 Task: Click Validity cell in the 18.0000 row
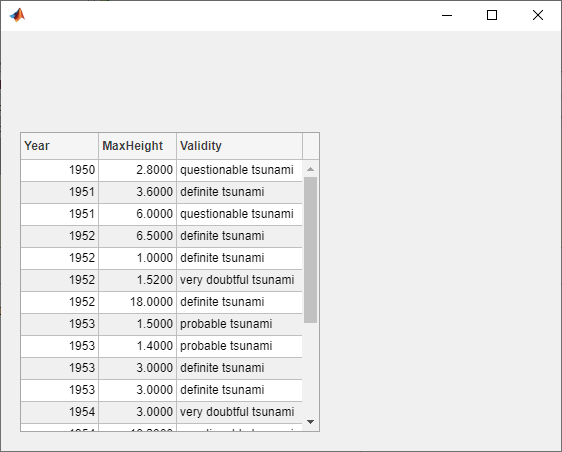239,302
